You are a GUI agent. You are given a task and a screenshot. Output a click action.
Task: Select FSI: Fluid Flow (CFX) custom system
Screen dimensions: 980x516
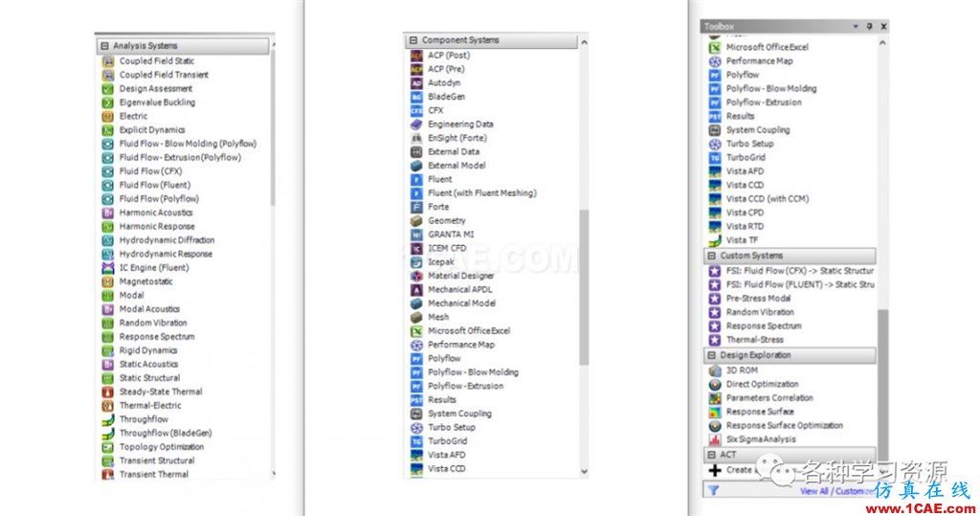coord(800,271)
